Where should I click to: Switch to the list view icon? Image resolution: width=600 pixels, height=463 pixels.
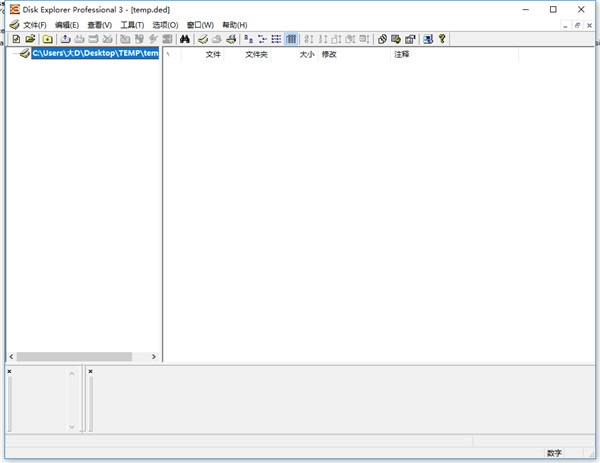[277, 39]
